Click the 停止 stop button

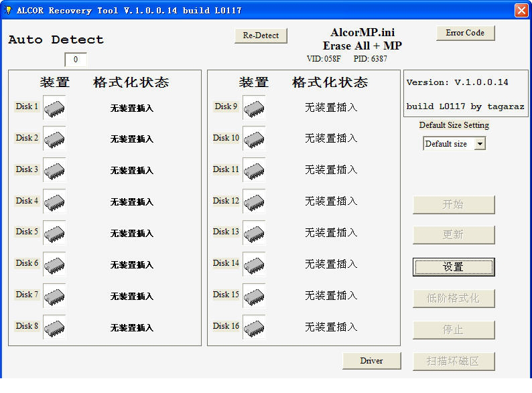(x=454, y=329)
